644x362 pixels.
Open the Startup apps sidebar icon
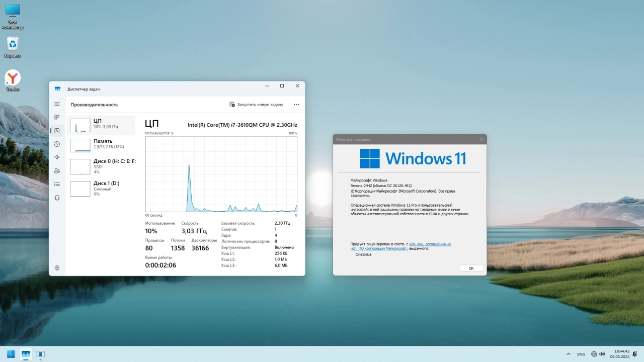pos(57,157)
